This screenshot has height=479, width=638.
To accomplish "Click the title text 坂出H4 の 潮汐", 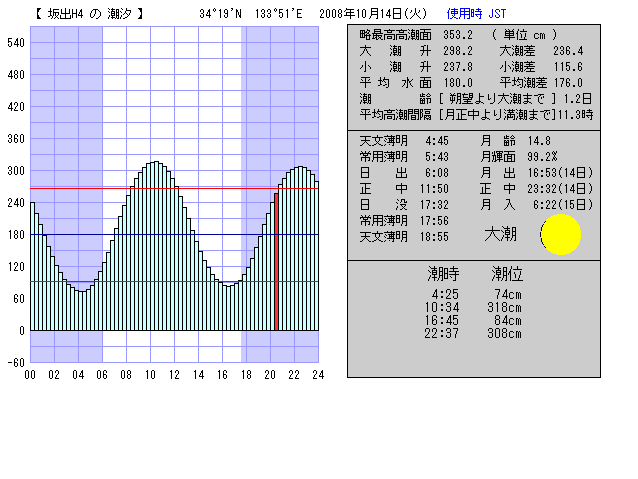I will pyautogui.click(x=90, y=14).
